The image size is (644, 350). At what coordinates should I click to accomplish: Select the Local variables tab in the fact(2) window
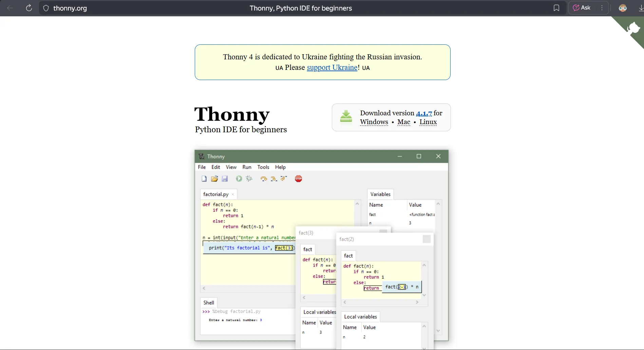360,317
